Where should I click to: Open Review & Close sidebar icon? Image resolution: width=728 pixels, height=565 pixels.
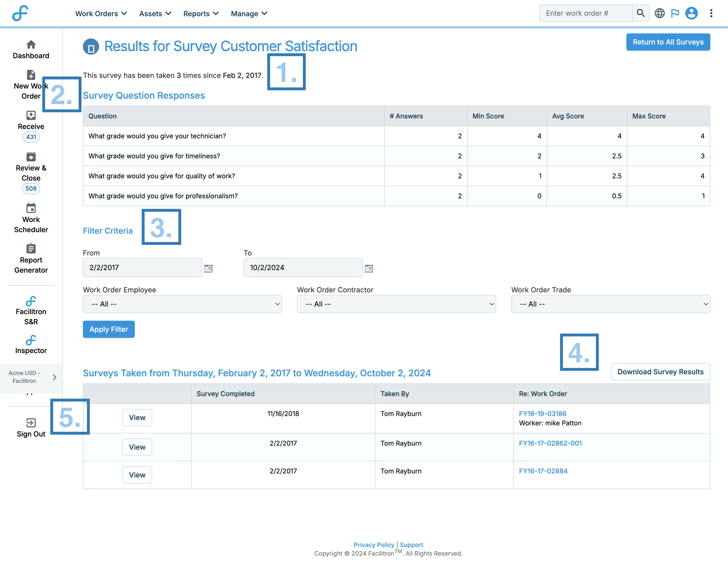click(x=31, y=157)
